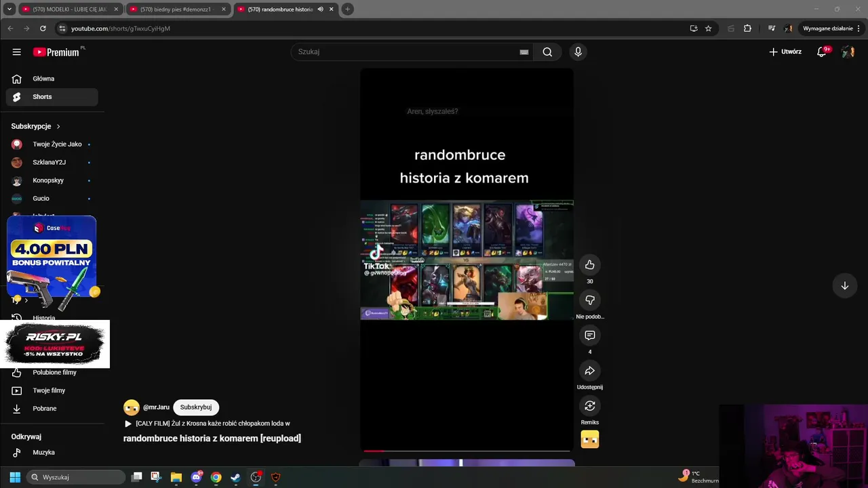View site information icon in address bar

pos(62,28)
